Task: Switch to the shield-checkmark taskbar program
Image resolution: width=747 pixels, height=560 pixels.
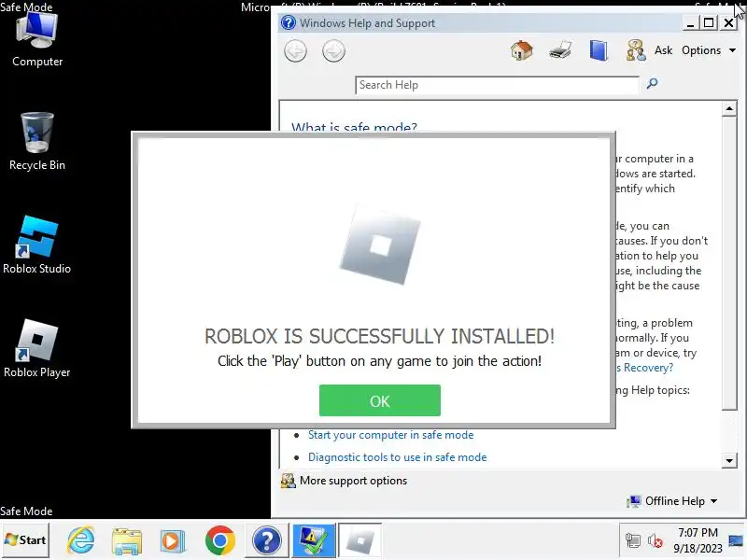Action: click(314, 540)
